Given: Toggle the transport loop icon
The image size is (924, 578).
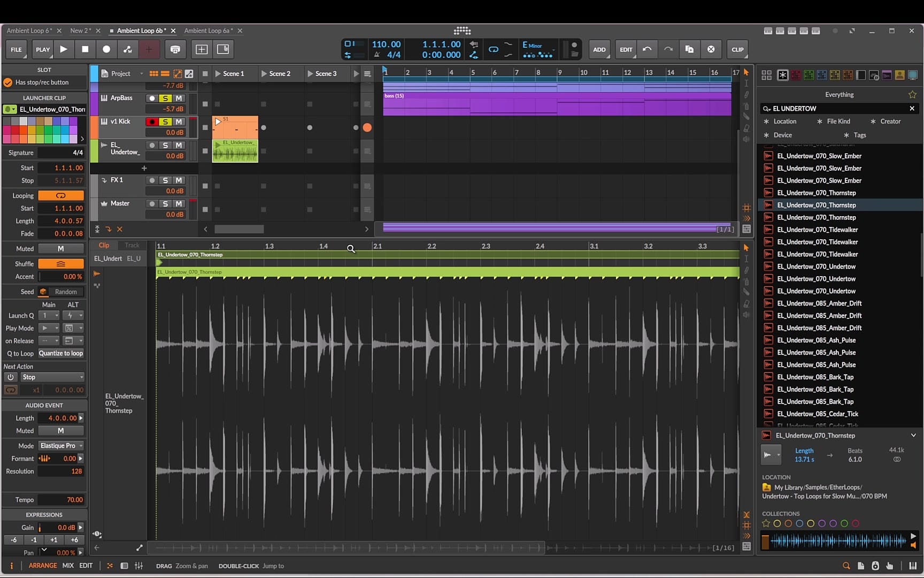Looking at the screenshot, I should click(494, 49).
